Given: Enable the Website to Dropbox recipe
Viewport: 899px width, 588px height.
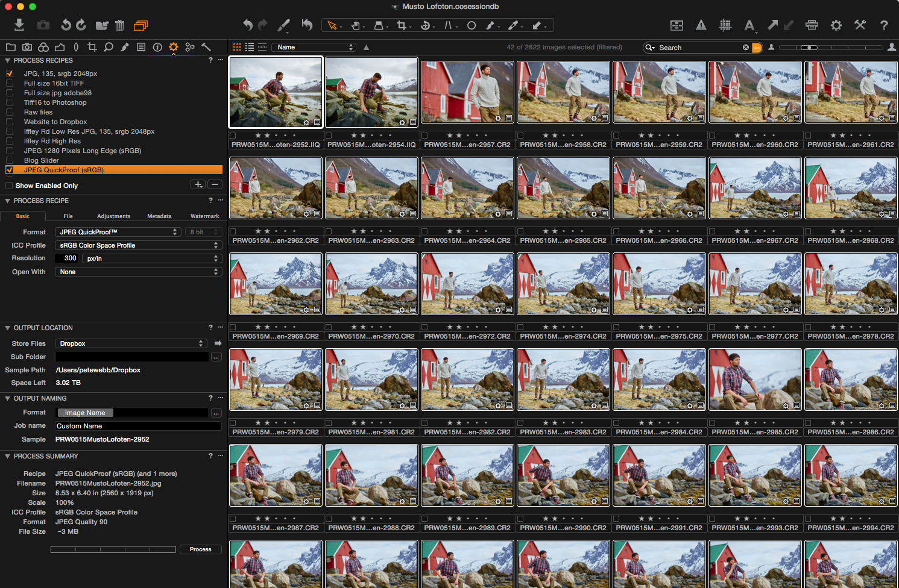Looking at the screenshot, I should (x=10, y=122).
